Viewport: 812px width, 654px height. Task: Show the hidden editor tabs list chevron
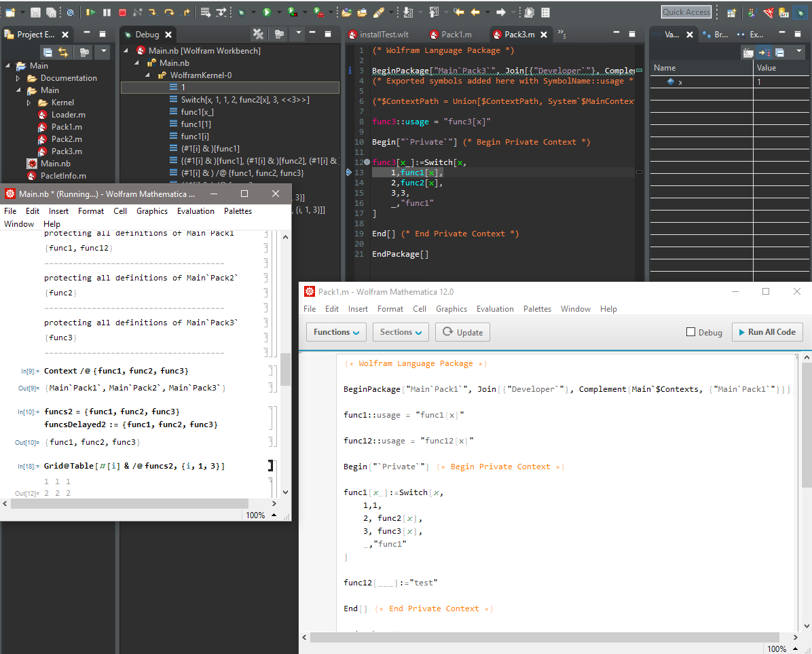562,34
